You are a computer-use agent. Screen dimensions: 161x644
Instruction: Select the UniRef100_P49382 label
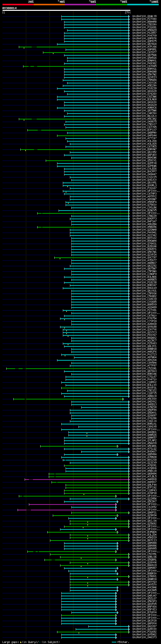pos(144,63)
